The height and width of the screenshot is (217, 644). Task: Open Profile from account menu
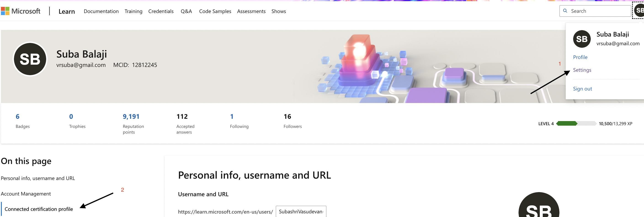(580, 57)
